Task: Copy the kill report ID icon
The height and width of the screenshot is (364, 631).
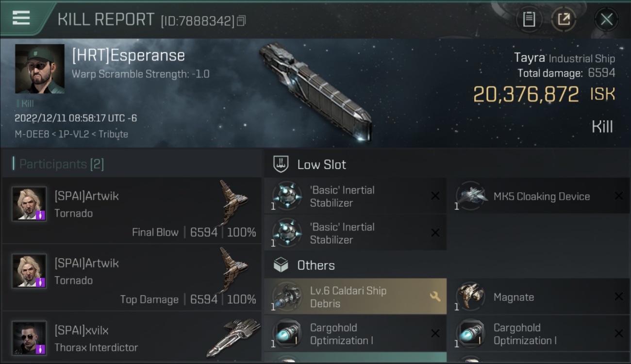Action: [241, 21]
